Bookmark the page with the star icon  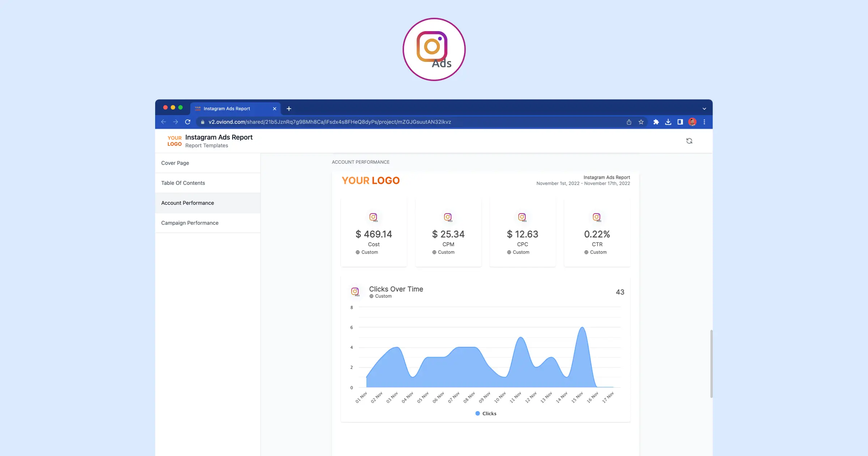coord(641,122)
